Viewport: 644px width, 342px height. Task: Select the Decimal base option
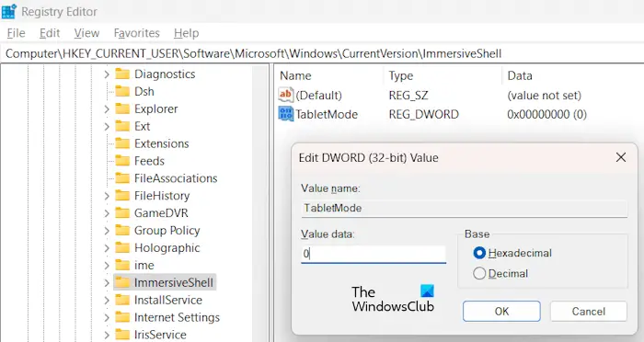(x=479, y=273)
